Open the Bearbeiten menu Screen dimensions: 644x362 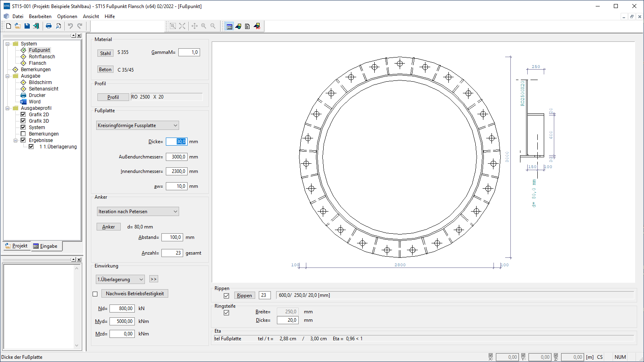tap(40, 16)
